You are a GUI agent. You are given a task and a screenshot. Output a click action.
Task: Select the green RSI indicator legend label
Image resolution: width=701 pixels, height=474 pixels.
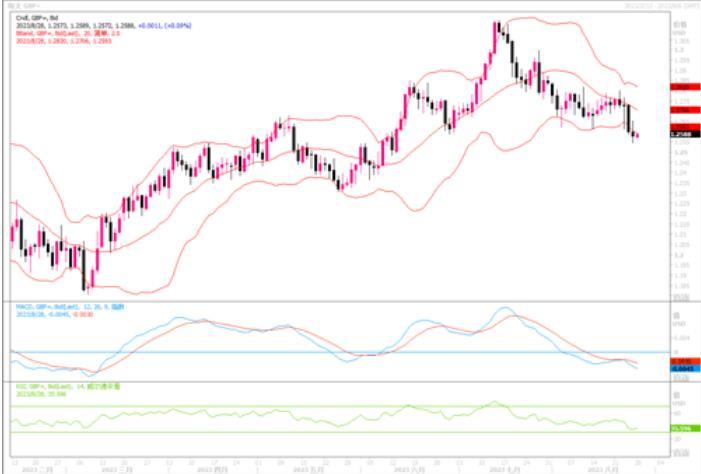pyautogui.click(x=68, y=387)
